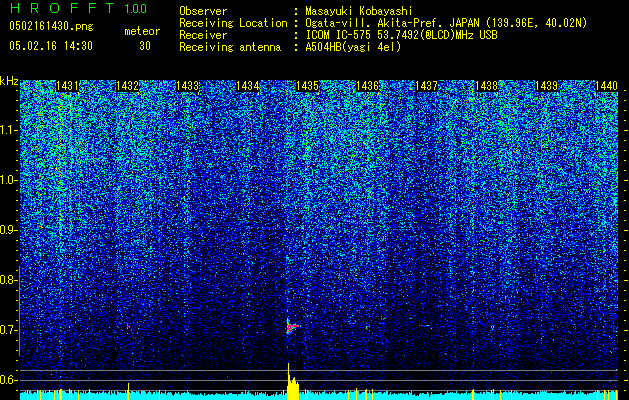The image size is (629, 400).
Task: Click the 1436 time marker
Action: (x=367, y=86)
